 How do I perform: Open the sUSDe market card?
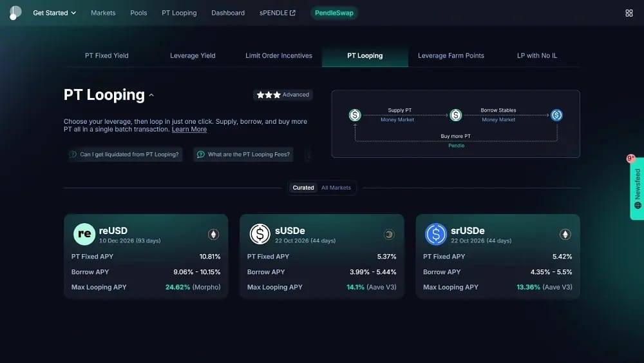tap(322, 256)
